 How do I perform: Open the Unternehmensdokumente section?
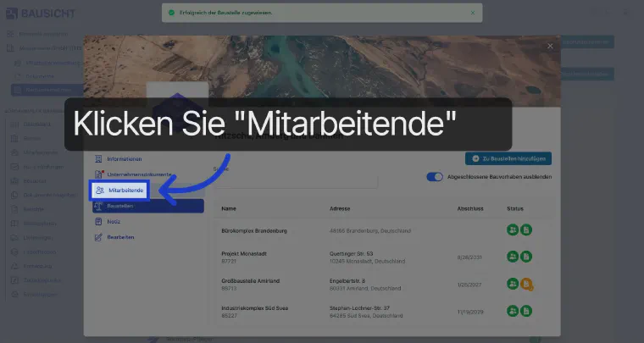[139, 174]
